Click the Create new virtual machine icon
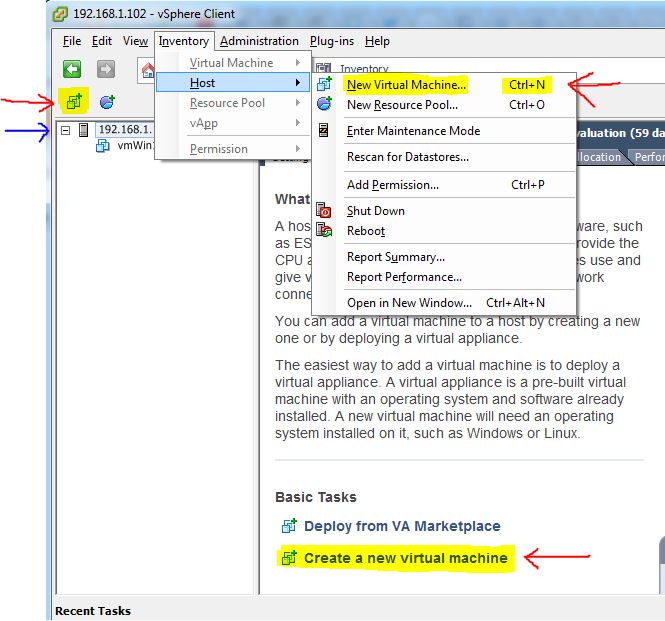 pyautogui.click(x=289, y=557)
